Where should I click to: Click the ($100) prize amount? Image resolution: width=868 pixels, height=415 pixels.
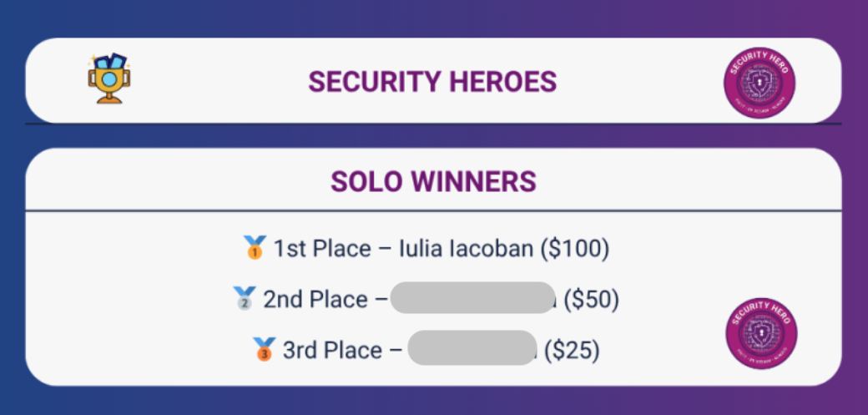coord(575,248)
